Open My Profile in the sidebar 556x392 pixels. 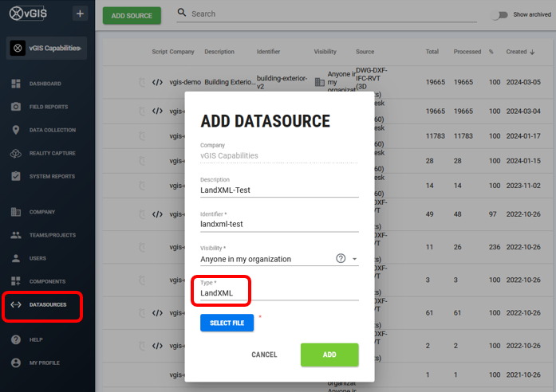pos(45,363)
